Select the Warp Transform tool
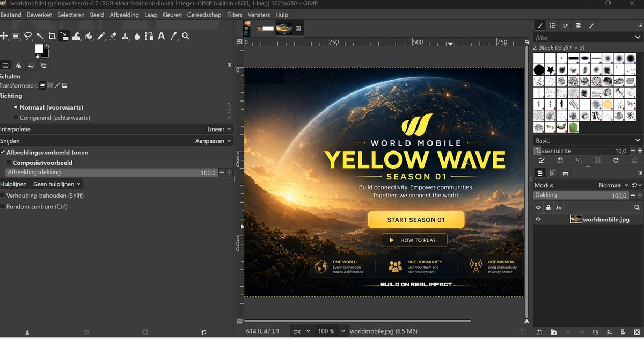Image resolution: width=644 pixels, height=339 pixels. point(77,36)
